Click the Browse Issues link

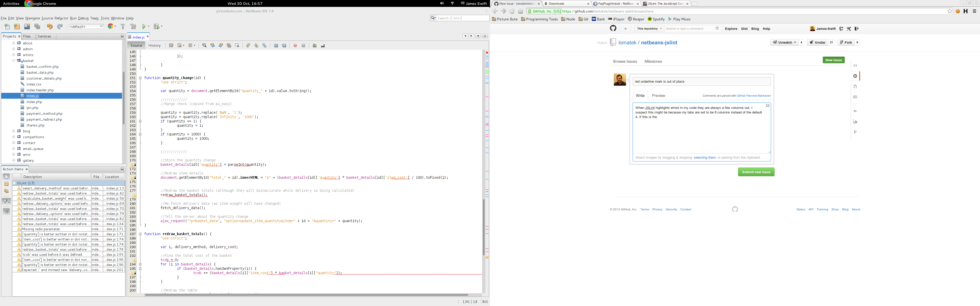[x=625, y=61]
